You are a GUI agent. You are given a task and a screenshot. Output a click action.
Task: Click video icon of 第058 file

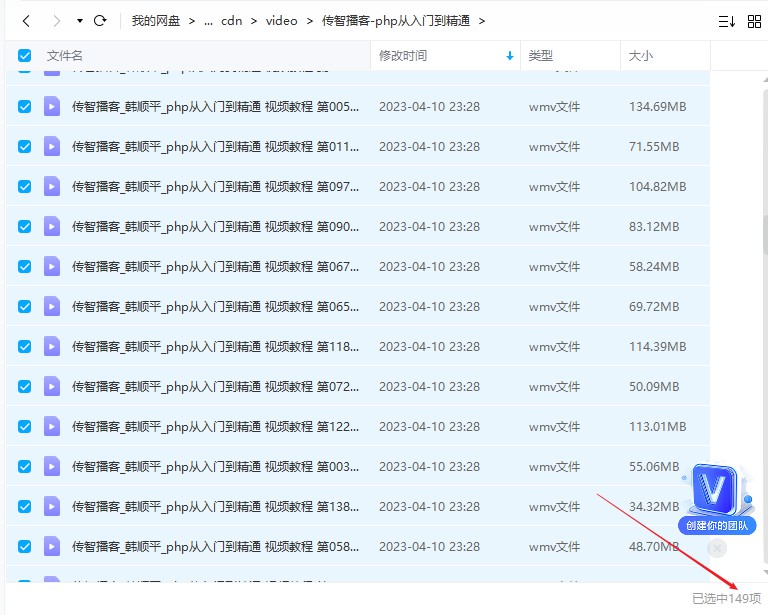coord(52,546)
